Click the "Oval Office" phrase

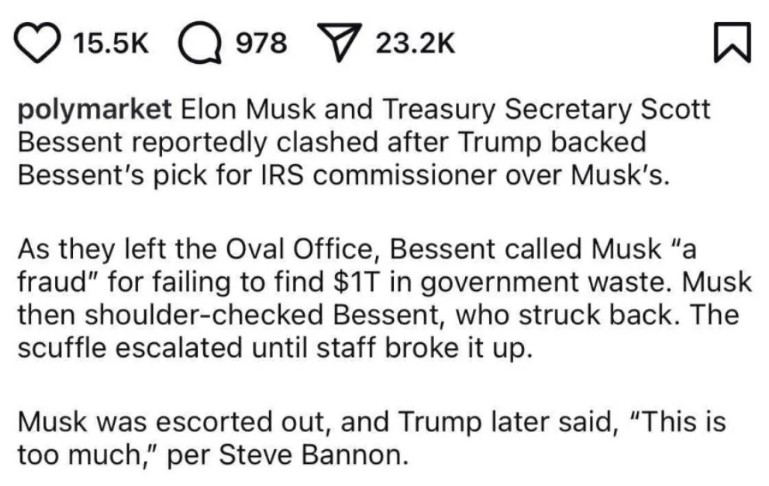pos(303,249)
